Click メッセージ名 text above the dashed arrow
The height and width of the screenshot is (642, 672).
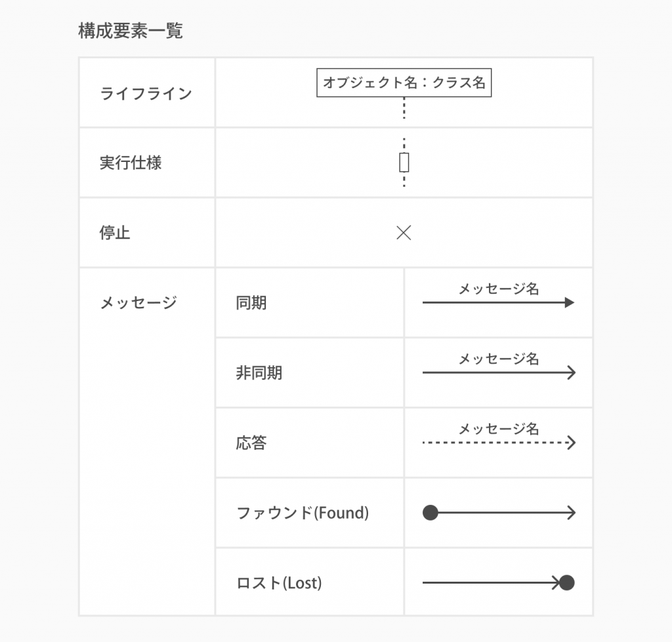point(498,429)
